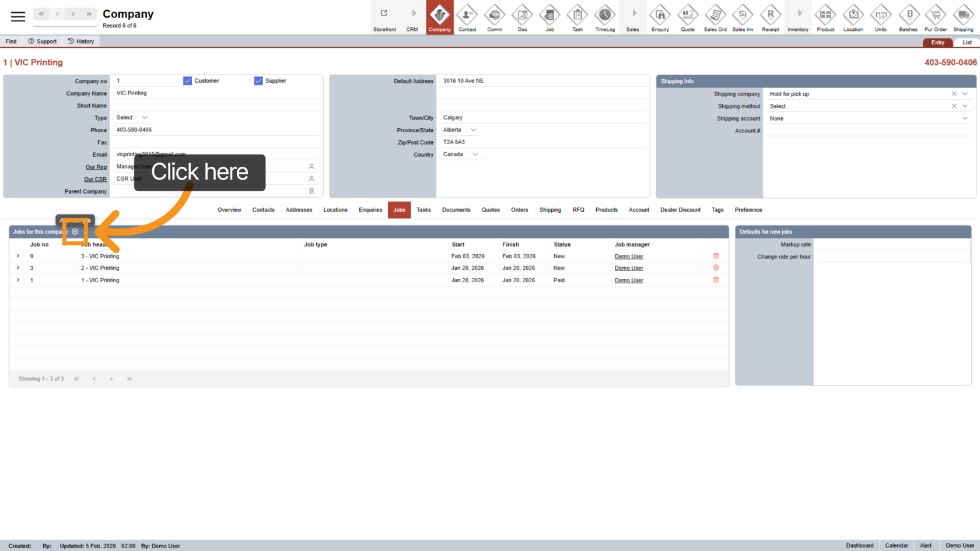Open the Enquiry module icon
The image size is (980, 551).
click(x=660, y=17)
